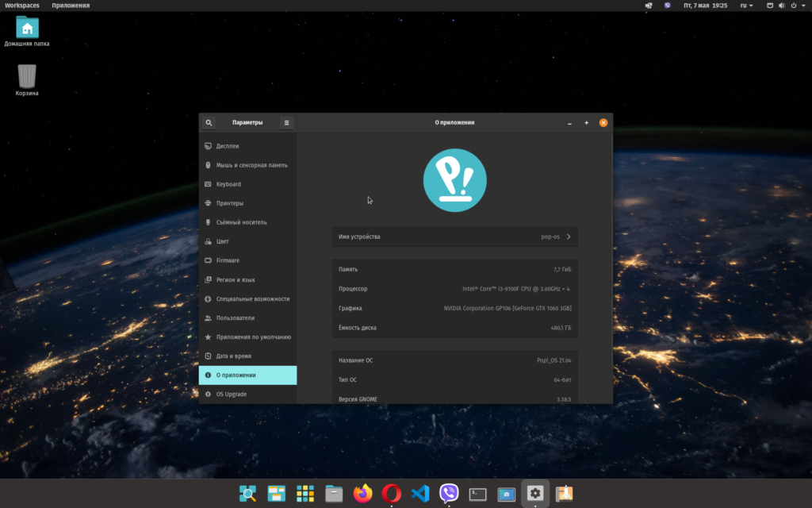The height and width of the screenshot is (508, 812).
Task: Open the ru keyboard layout dropdown
Action: point(746,6)
